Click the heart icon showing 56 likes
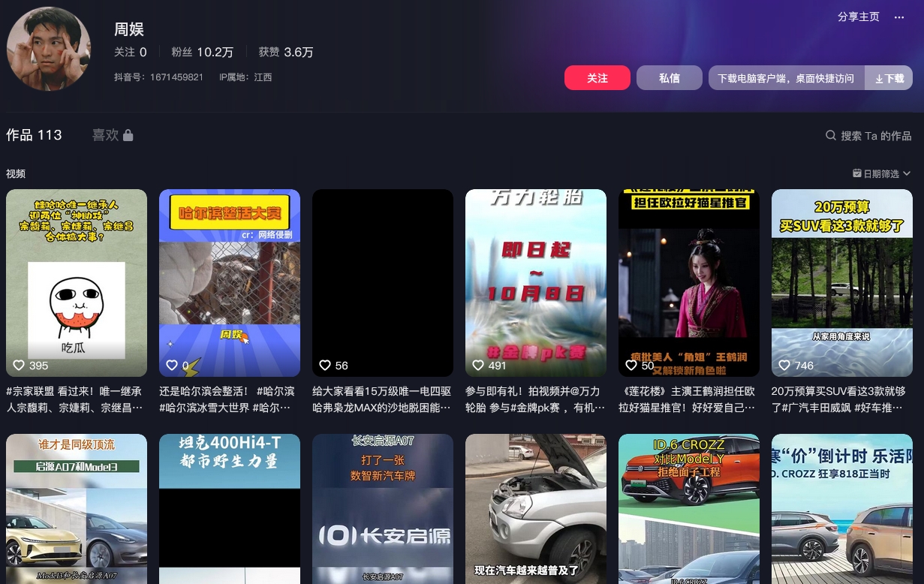This screenshot has width=924, height=584. (325, 366)
